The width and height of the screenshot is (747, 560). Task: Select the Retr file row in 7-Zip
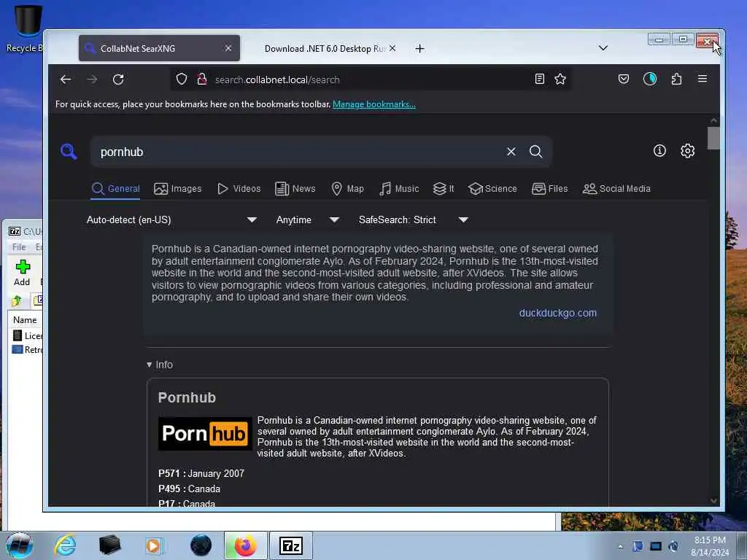[x=27, y=349]
